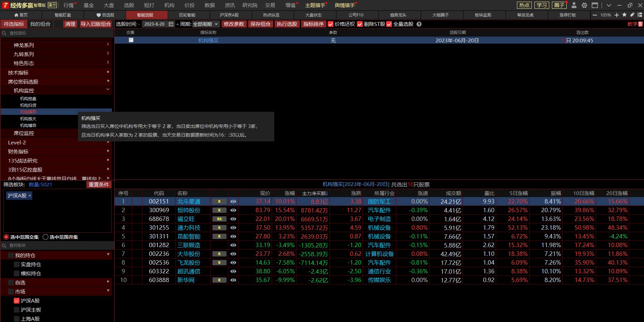The image size is (644, 322).
Task: Check the 交集 box for 机构强买 row
Action: [131, 40]
